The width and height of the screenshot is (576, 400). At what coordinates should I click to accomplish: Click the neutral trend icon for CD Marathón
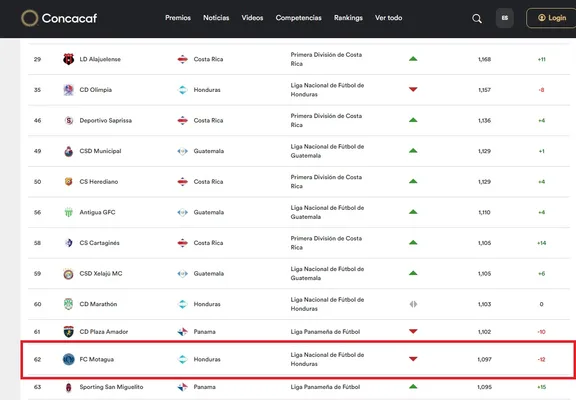pos(413,304)
